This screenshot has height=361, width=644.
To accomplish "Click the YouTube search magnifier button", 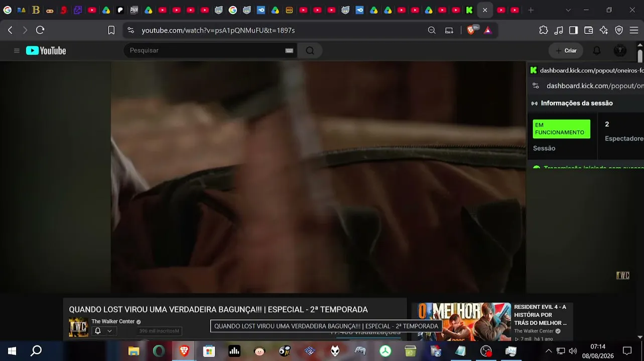I will click(x=310, y=51).
